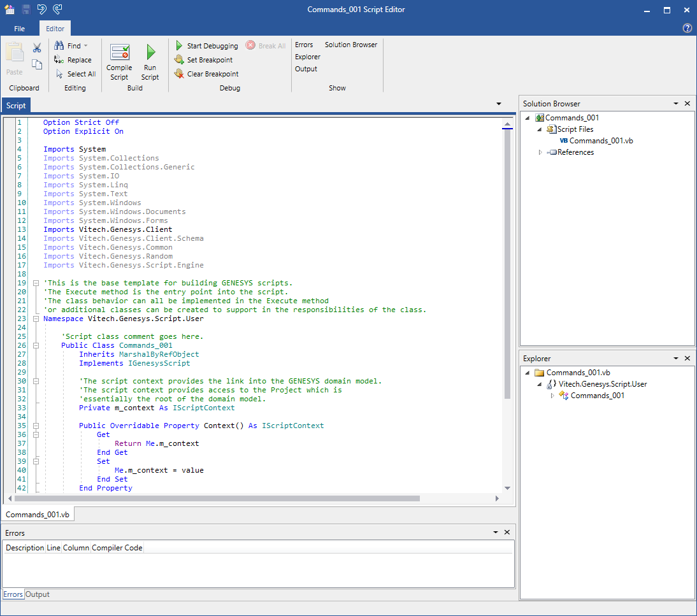The width and height of the screenshot is (697, 616).
Task: Switch to the Output tab at the bottom
Action: 37,594
